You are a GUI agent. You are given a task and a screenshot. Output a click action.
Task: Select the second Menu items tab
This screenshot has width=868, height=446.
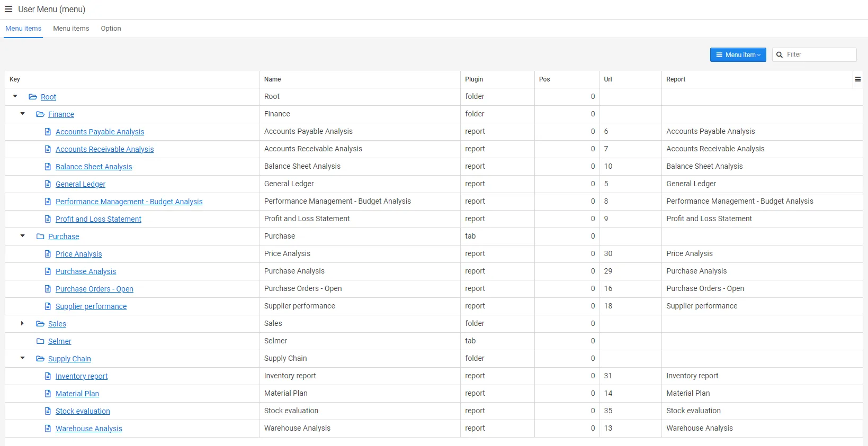(x=71, y=29)
